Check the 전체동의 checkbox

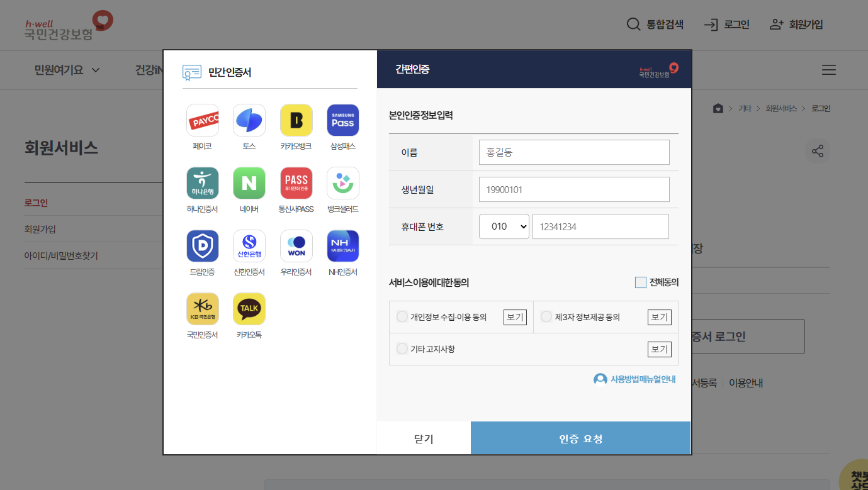pos(641,282)
